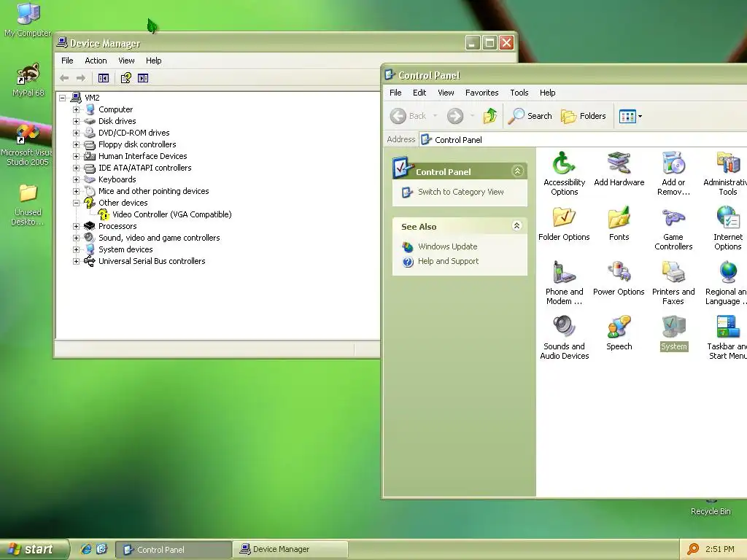Select System devices tree item
Image resolution: width=747 pixels, height=560 pixels.
coord(125,249)
